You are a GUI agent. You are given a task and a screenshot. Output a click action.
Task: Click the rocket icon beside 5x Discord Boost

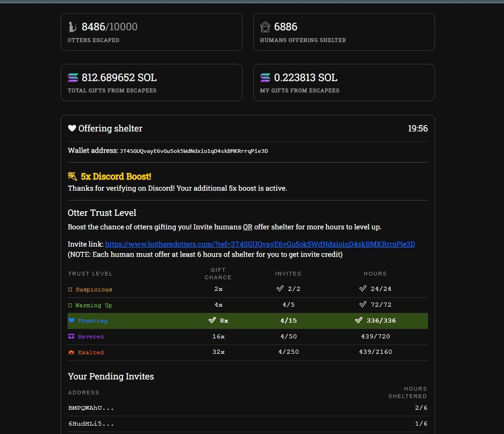[x=72, y=176]
